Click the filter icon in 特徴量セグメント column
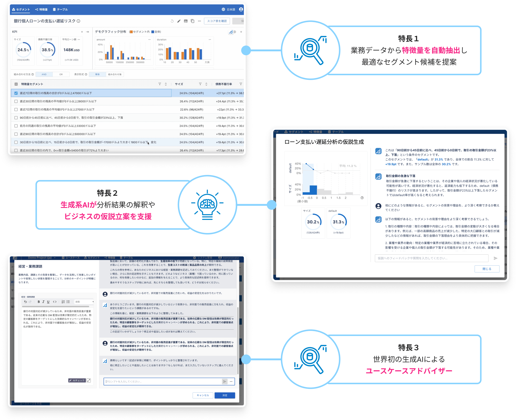Screen dimensions: 517x420 pyautogui.click(x=160, y=84)
